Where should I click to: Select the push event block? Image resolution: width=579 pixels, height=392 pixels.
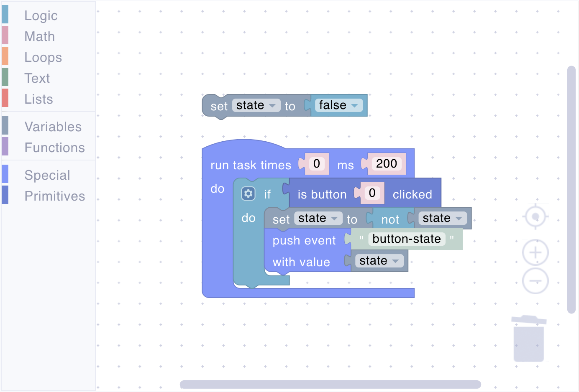coord(304,241)
